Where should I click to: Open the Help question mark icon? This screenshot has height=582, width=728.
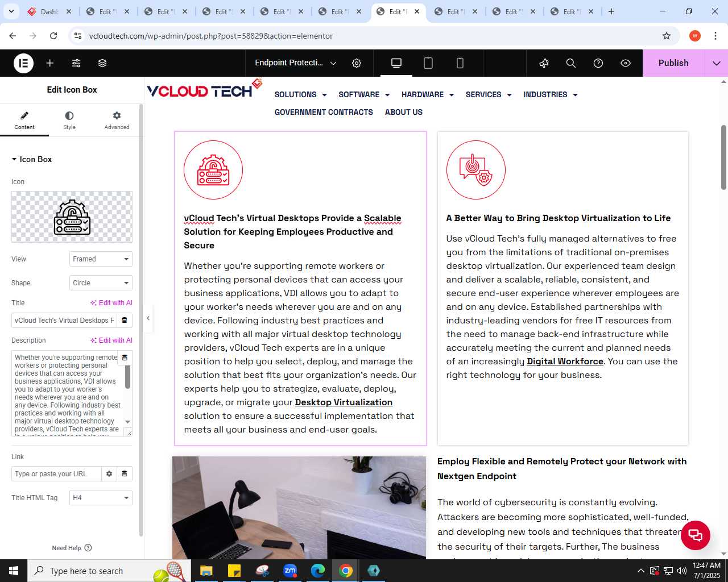598,63
